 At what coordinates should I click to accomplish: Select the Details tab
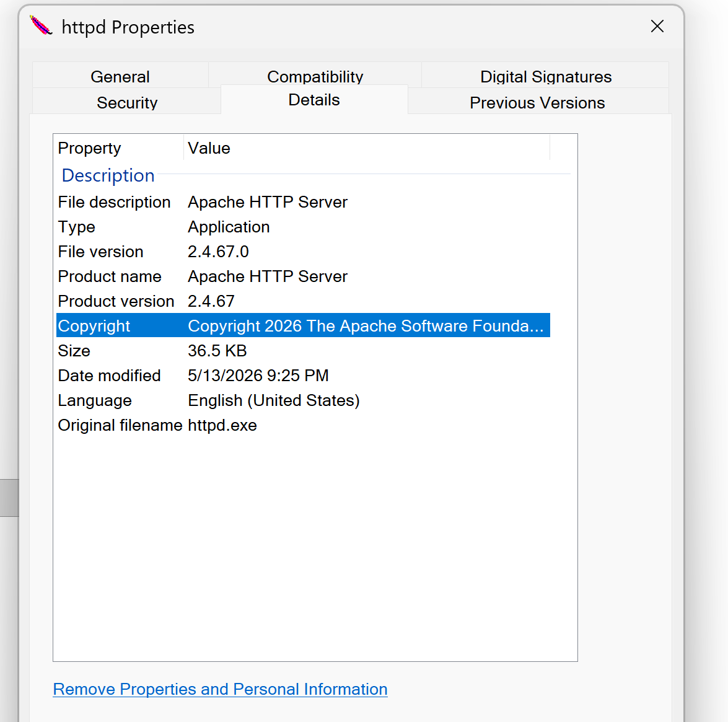tap(314, 99)
